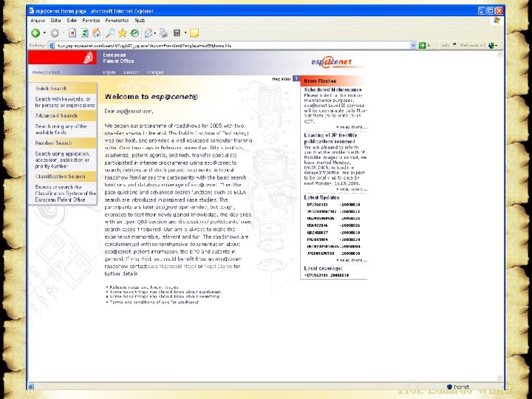Click the page icon in address bar
This screenshot has width=532, height=399.
click(x=52, y=46)
